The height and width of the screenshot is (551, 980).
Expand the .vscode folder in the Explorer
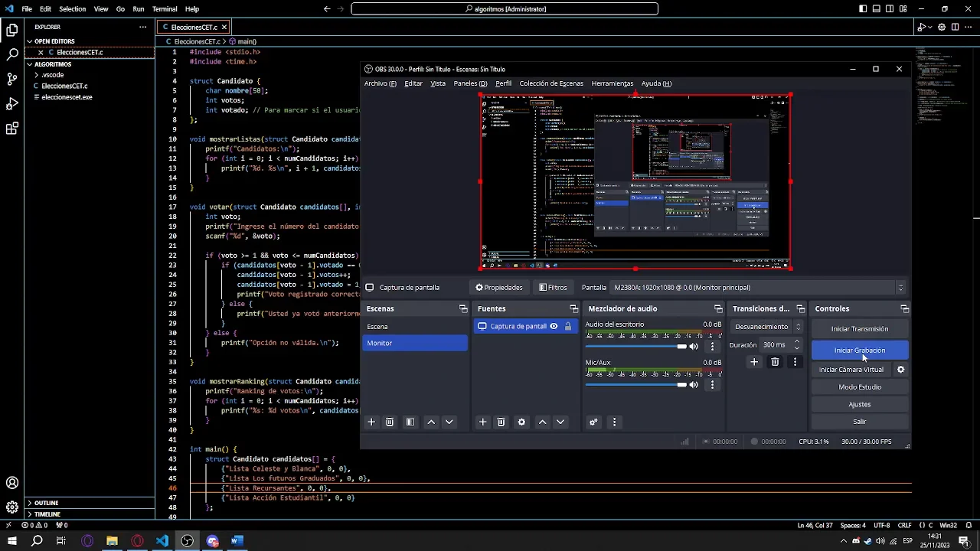coord(52,75)
